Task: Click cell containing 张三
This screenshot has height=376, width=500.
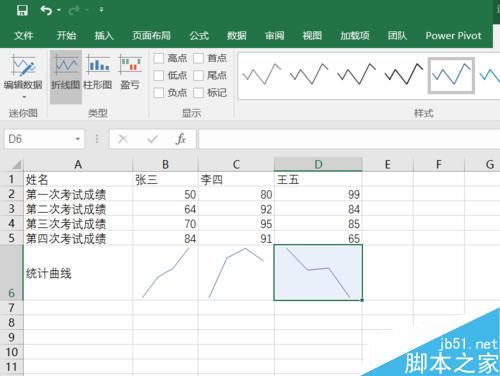Action: click(165, 180)
